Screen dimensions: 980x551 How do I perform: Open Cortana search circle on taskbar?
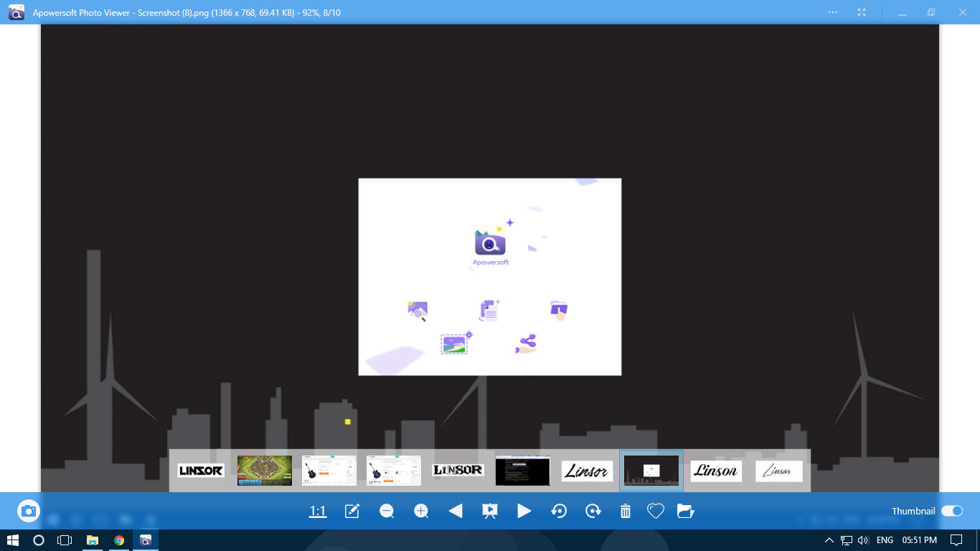point(39,540)
